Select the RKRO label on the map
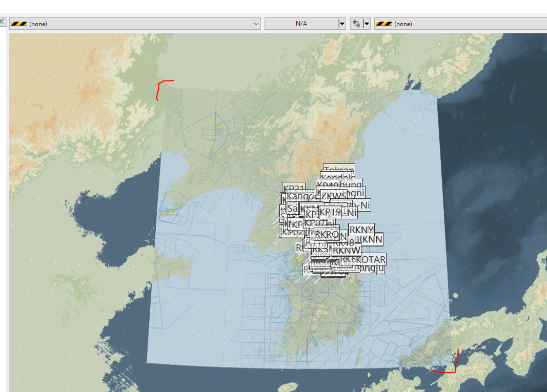This screenshot has width=547, height=392. coord(327,234)
